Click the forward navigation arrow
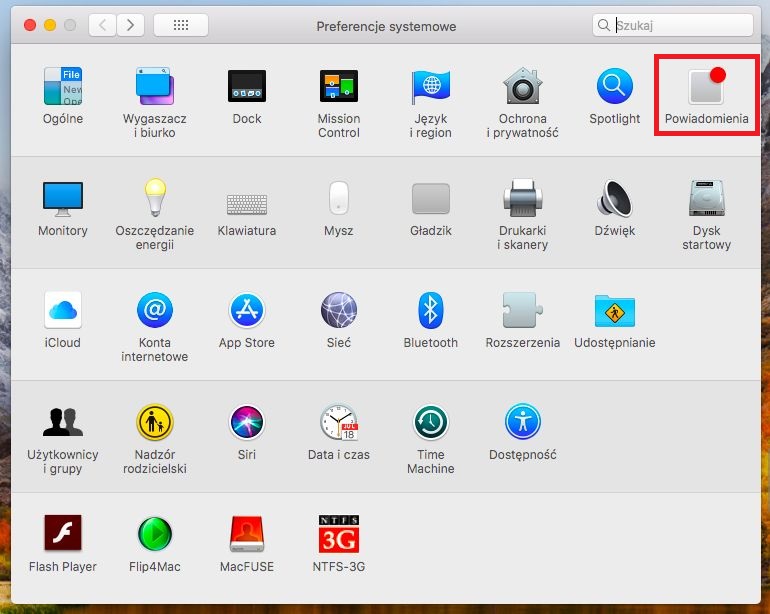This screenshot has height=614, width=770. (130, 25)
